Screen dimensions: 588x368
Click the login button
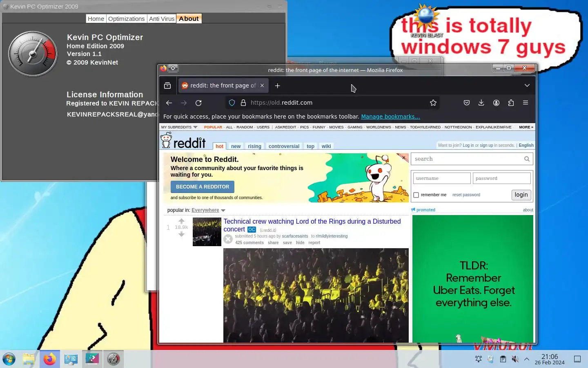tap(521, 195)
